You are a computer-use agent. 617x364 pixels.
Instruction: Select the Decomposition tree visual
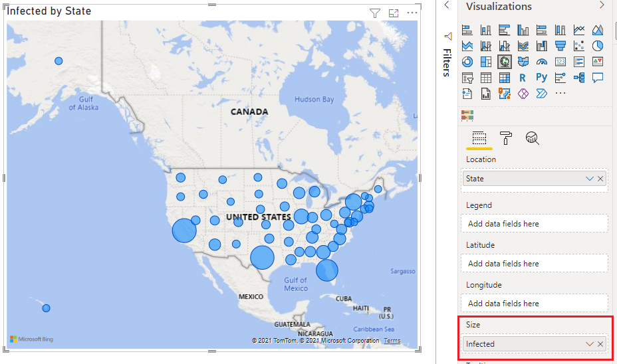tap(579, 78)
